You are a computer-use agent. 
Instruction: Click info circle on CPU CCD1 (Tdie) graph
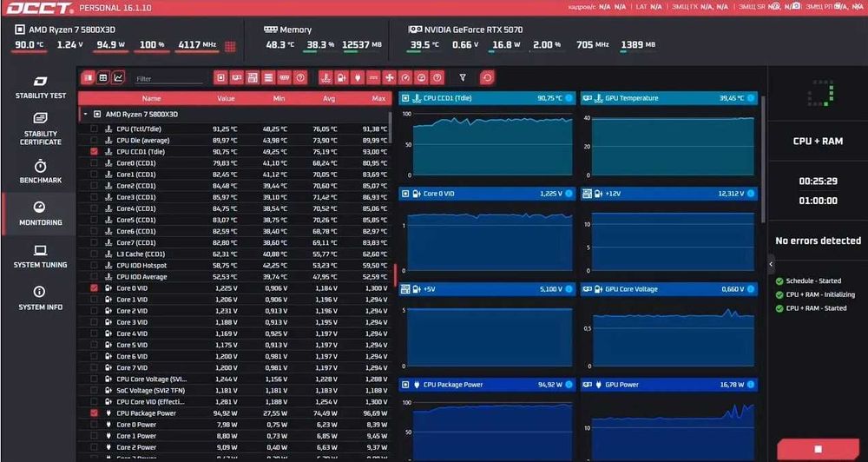tap(569, 98)
